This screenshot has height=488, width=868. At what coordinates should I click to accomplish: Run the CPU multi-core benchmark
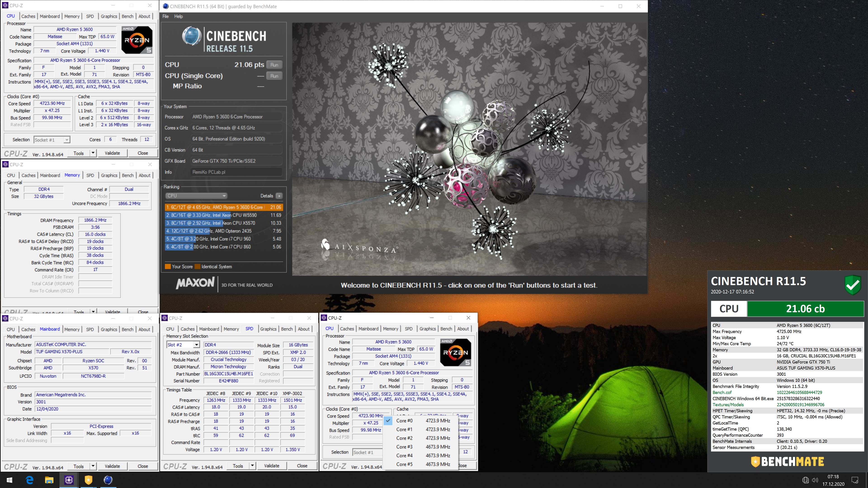coord(274,65)
